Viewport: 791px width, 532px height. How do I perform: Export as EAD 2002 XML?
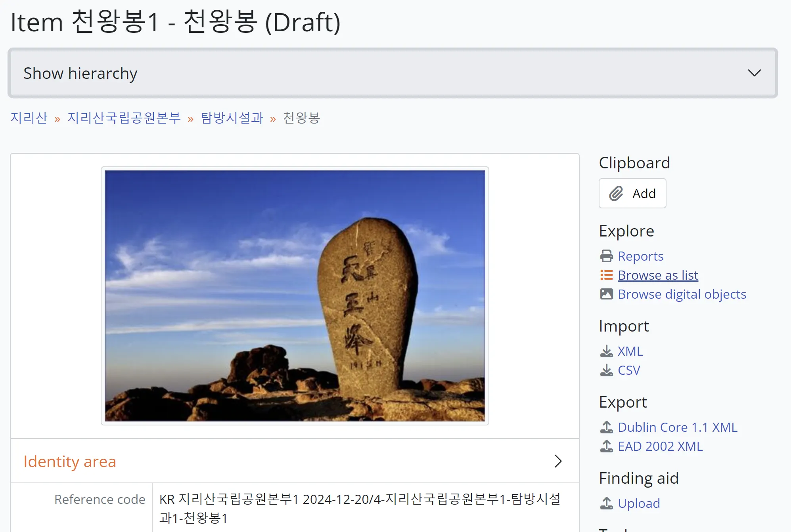tap(660, 446)
